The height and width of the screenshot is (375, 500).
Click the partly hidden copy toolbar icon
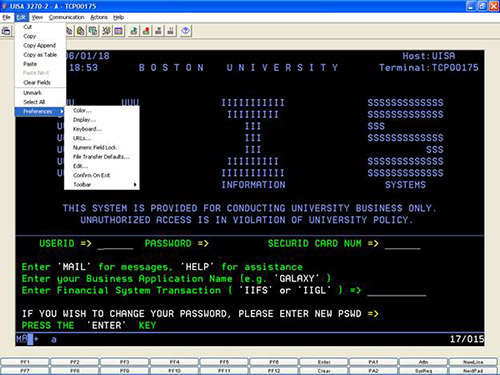(x=69, y=31)
